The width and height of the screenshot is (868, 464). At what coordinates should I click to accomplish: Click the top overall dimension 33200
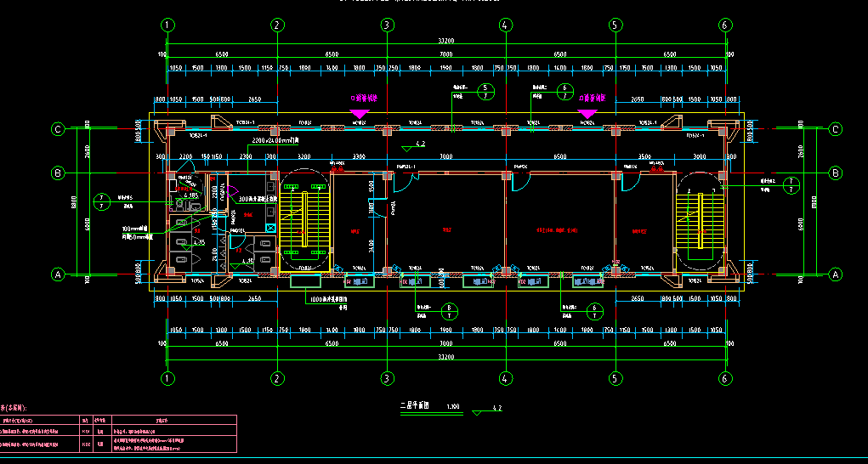coord(445,40)
